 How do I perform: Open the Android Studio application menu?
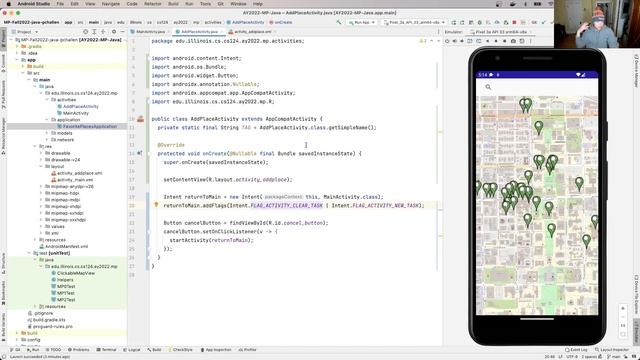click(x=33, y=4)
